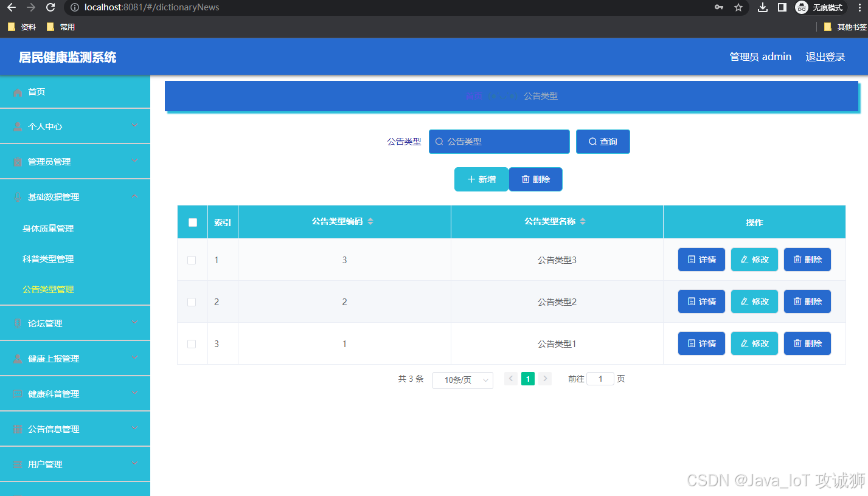This screenshot has width=868, height=496.
Task: Select page 1 in pagination
Action: coord(528,379)
